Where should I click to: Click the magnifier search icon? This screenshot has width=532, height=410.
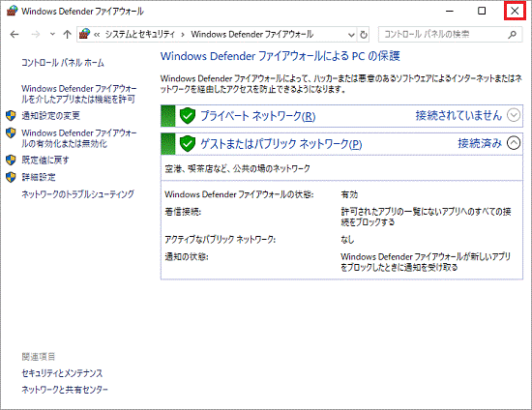[512, 34]
